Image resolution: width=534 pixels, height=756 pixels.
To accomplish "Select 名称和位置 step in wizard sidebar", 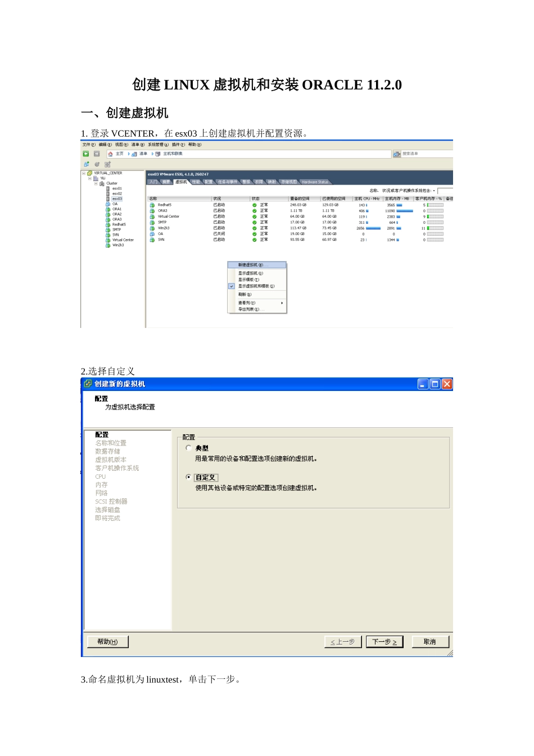I will (x=111, y=443).
